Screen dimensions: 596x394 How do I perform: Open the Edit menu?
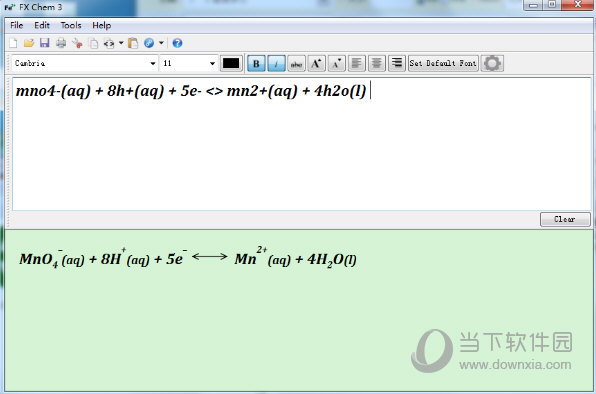[x=42, y=25]
